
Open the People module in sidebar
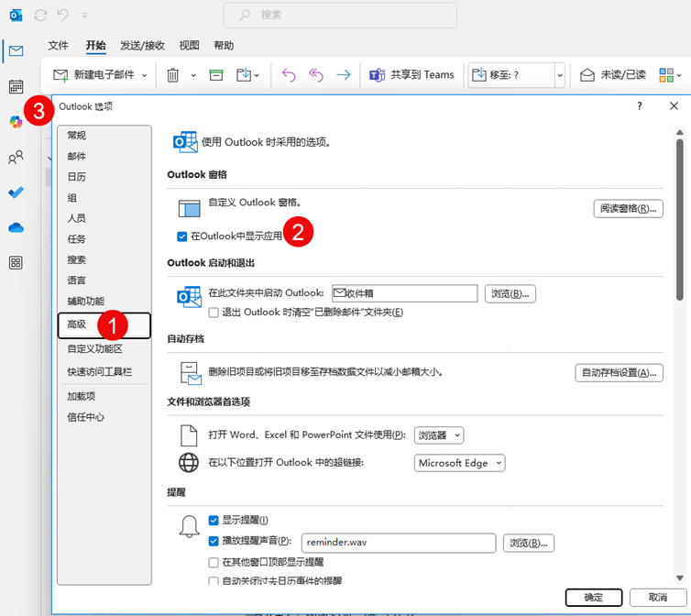(16, 158)
